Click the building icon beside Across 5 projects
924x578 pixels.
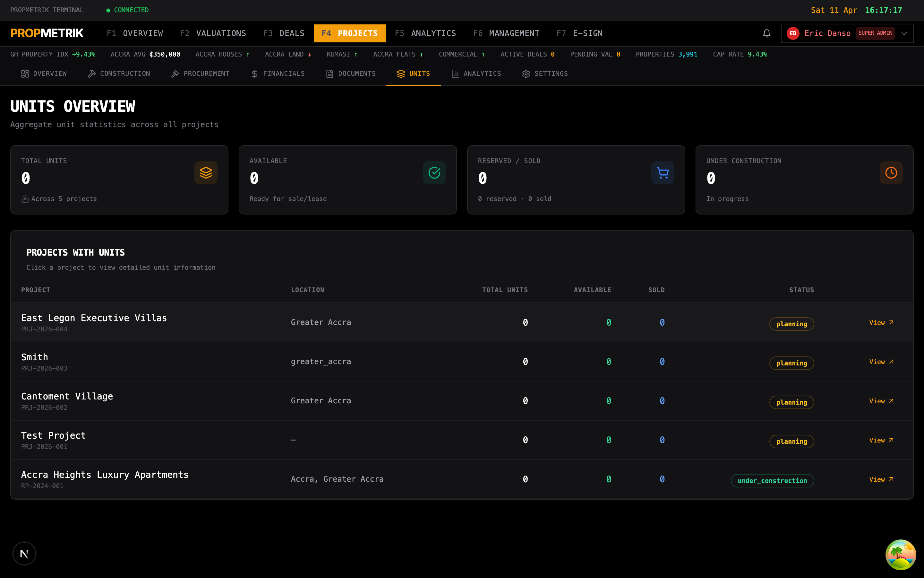[25, 199]
